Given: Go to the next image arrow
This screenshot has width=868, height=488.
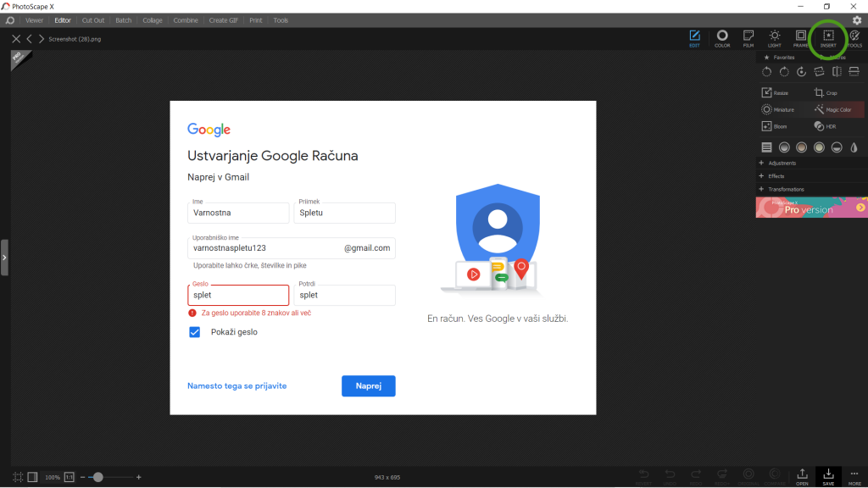Looking at the screenshot, I should [x=41, y=39].
